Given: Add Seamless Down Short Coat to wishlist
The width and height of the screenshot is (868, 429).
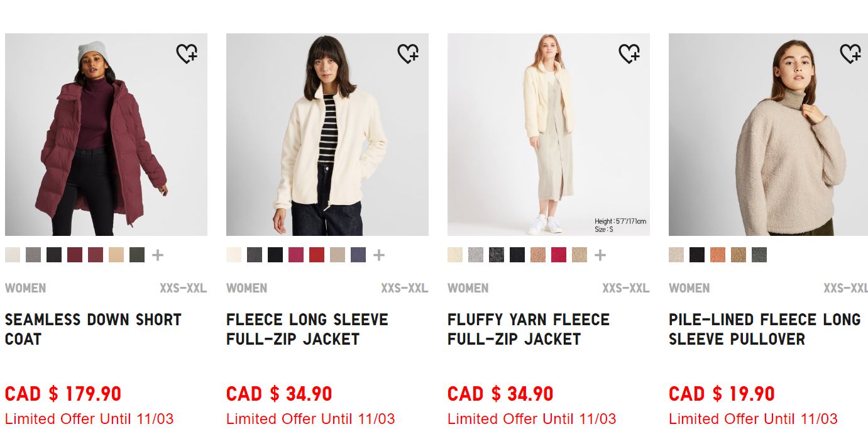Looking at the screenshot, I should click(x=187, y=54).
